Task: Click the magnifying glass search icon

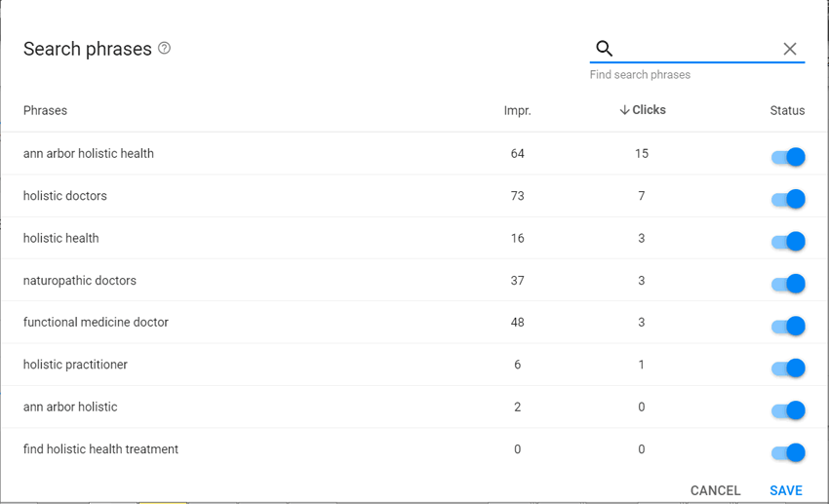Action: pos(605,48)
